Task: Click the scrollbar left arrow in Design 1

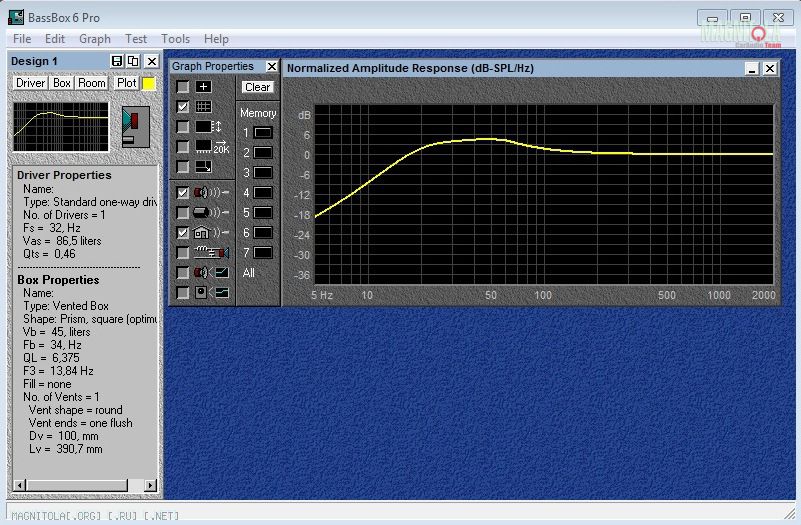Action: coord(19,485)
